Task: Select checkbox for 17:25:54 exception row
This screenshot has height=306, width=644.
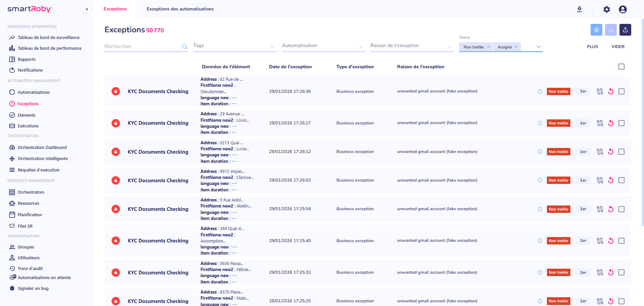Action: pos(621,209)
